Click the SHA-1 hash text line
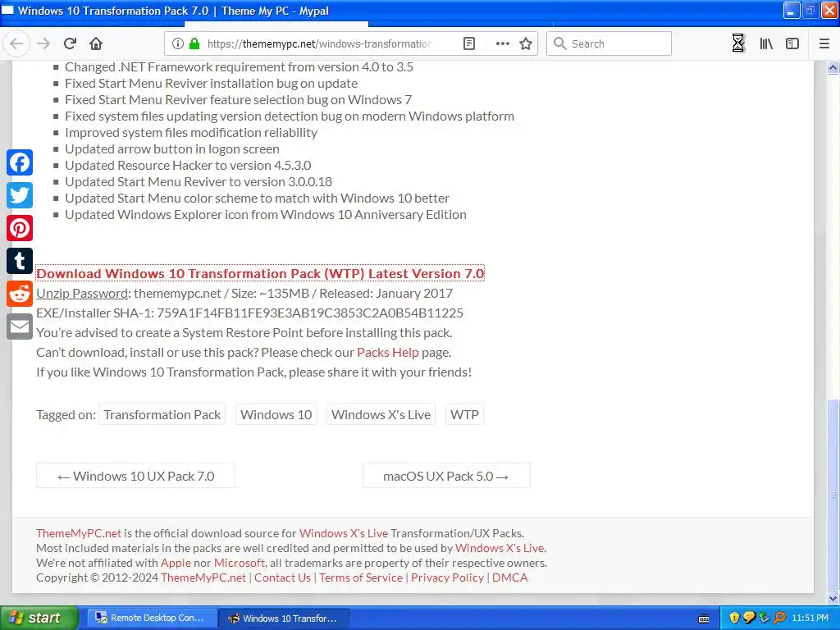The image size is (840, 630). pyautogui.click(x=249, y=313)
